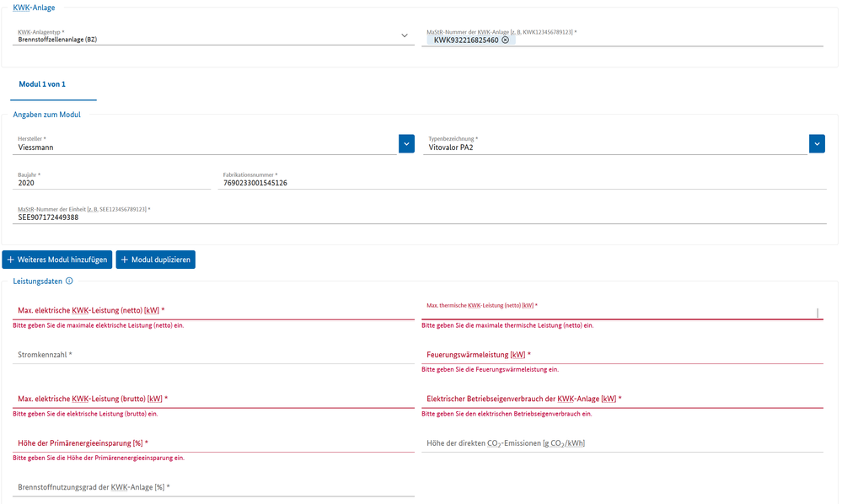Click Weiteres Modul hinzufügen button
Viewport: 842px width, 504px height.
(x=56, y=260)
